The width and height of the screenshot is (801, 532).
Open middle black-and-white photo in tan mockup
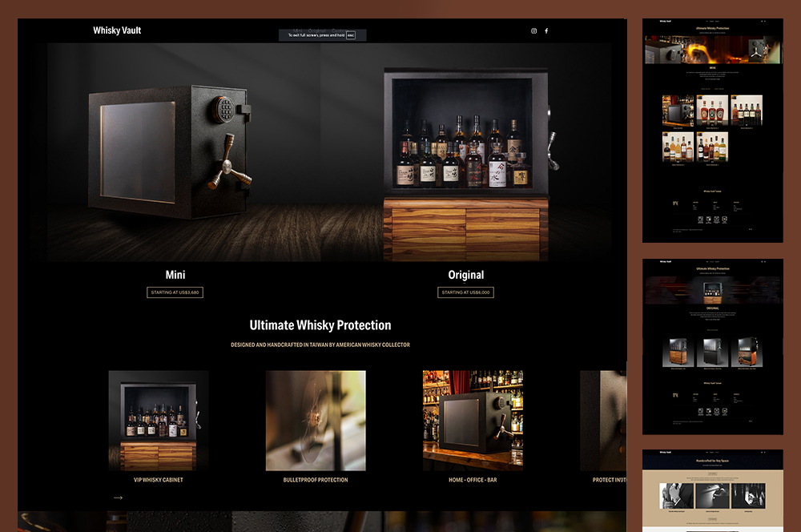point(712,496)
